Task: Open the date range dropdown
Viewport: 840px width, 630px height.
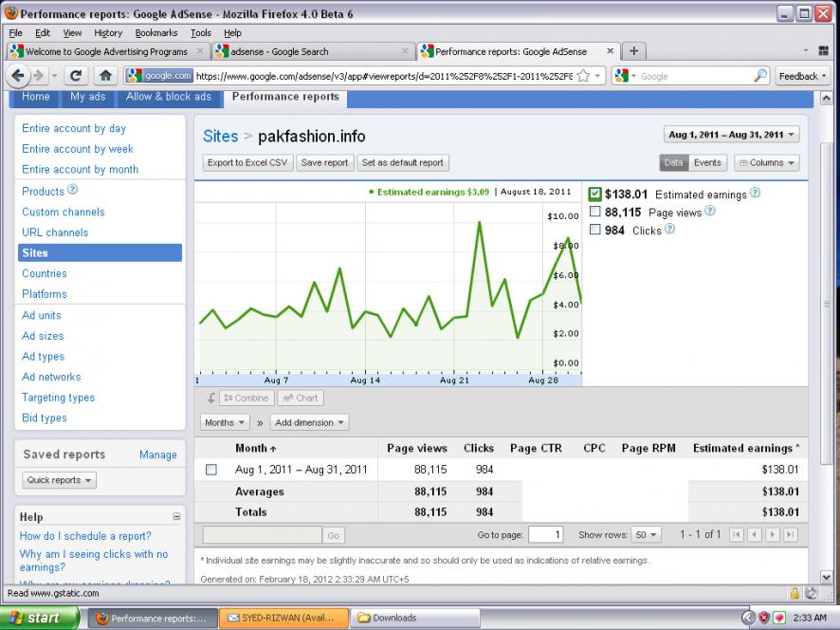Action: click(x=731, y=135)
